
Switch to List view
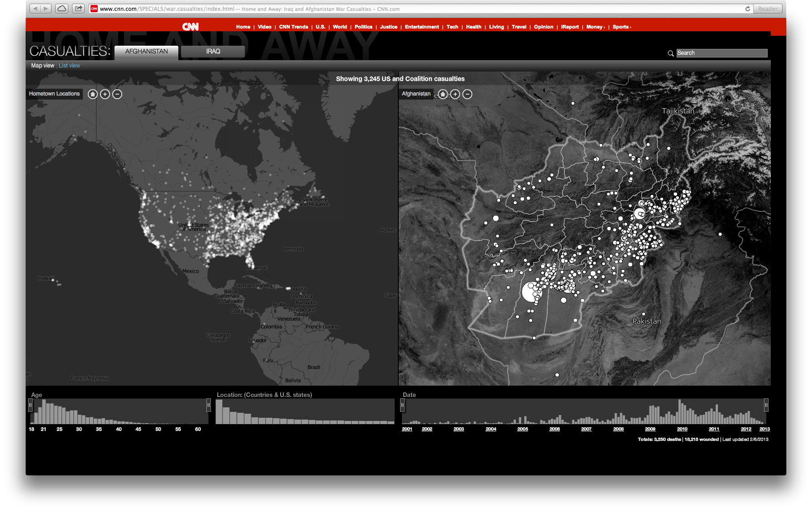[69, 66]
